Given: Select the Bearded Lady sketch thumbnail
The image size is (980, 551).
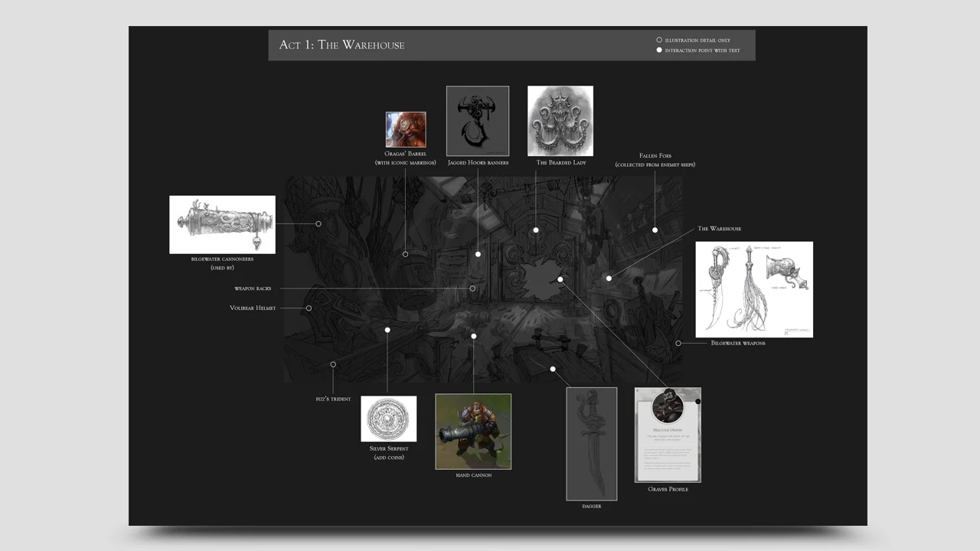Looking at the screenshot, I should click(x=560, y=121).
